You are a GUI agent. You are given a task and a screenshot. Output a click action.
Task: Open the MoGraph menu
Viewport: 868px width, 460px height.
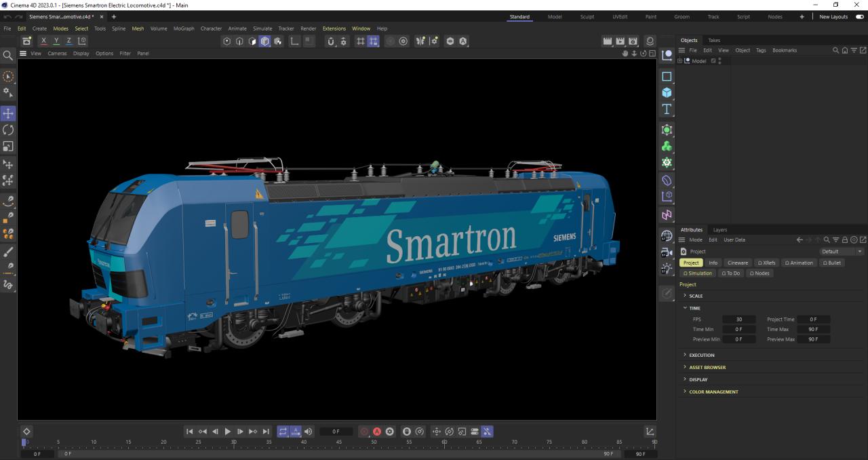click(183, 28)
